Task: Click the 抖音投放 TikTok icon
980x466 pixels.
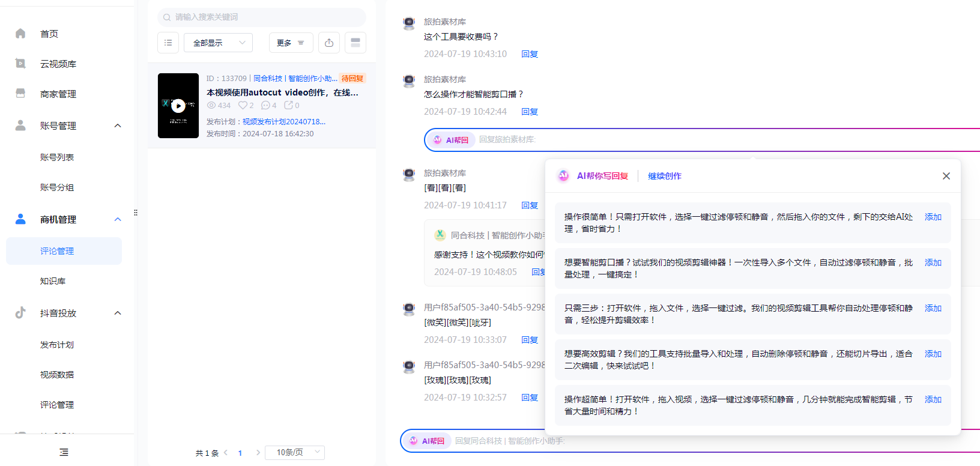Action: [x=20, y=313]
